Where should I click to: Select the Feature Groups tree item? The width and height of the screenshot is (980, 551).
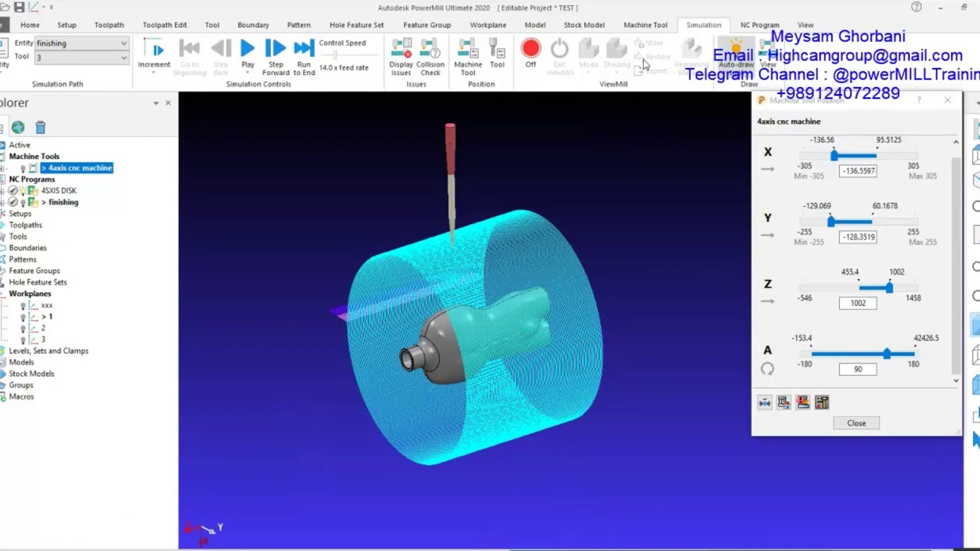[x=34, y=271]
